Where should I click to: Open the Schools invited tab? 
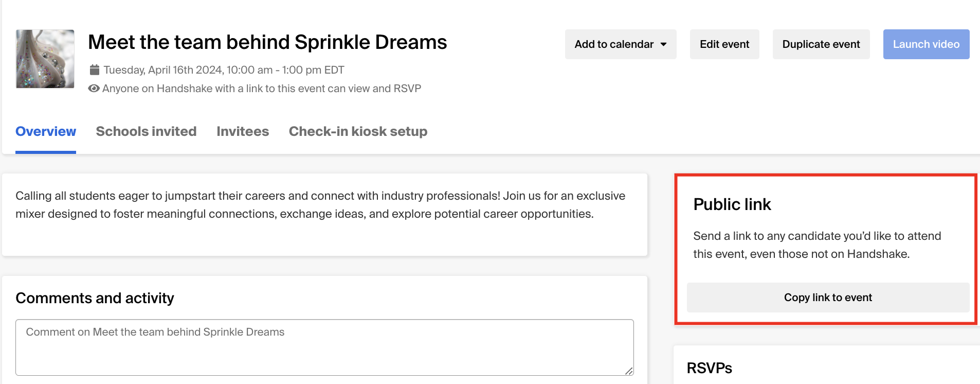tap(146, 132)
